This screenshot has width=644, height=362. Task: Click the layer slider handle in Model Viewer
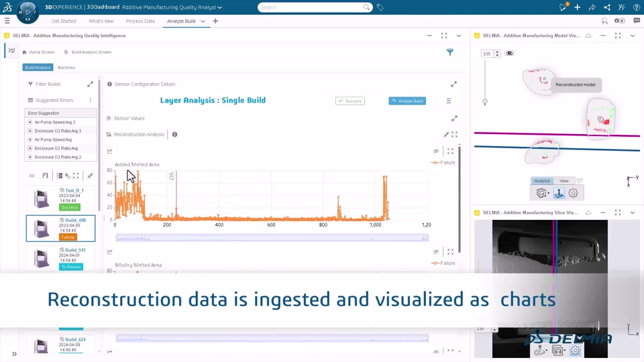click(485, 101)
